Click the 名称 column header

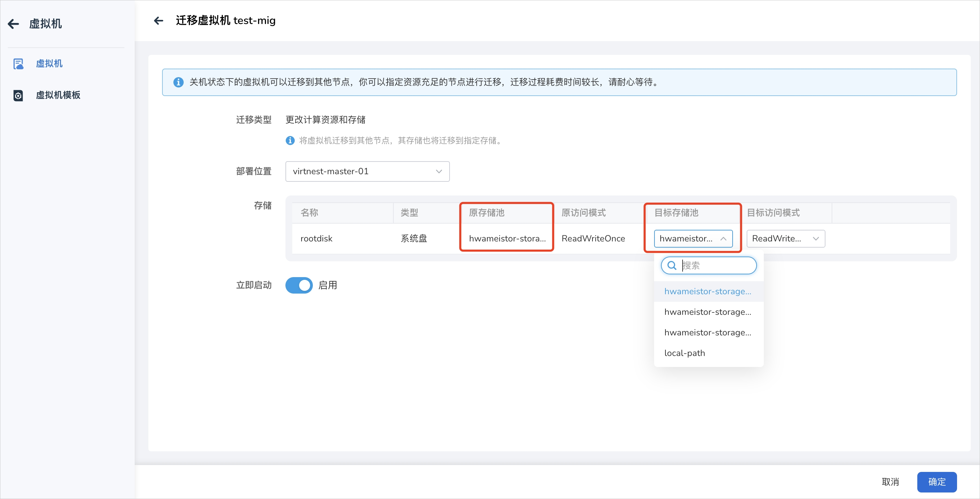click(309, 213)
